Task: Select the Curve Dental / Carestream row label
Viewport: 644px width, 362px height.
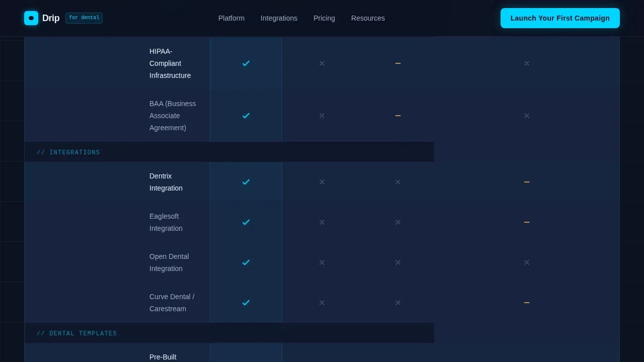Action: (x=172, y=303)
